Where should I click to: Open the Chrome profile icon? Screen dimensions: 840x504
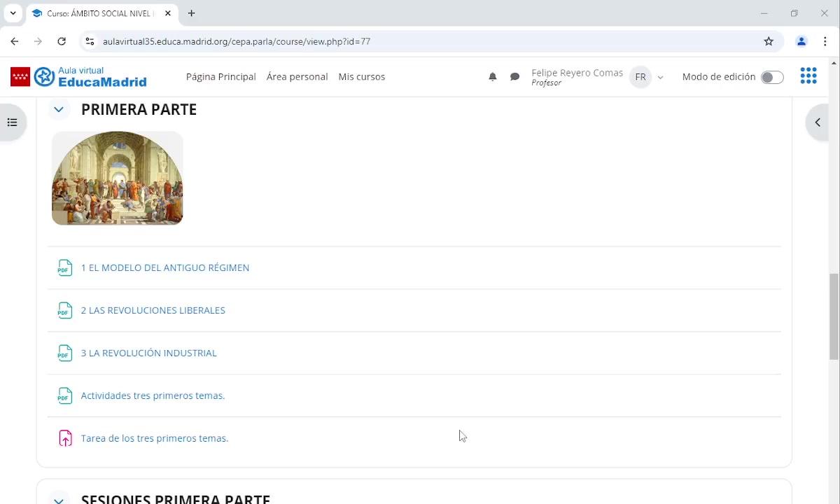pos(801,41)
